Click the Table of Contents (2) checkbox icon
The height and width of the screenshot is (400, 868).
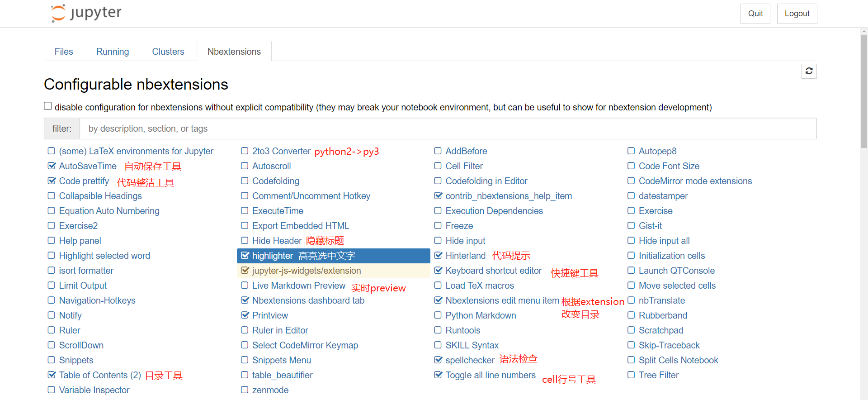tap(52, 375)
